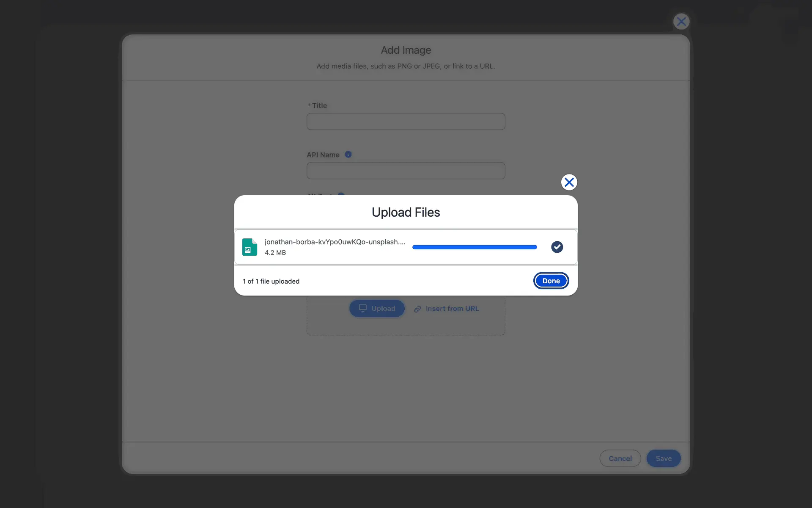The image size is (812, 508).
Task: Close the Upload Files dialog
Action: coord(569,182)
